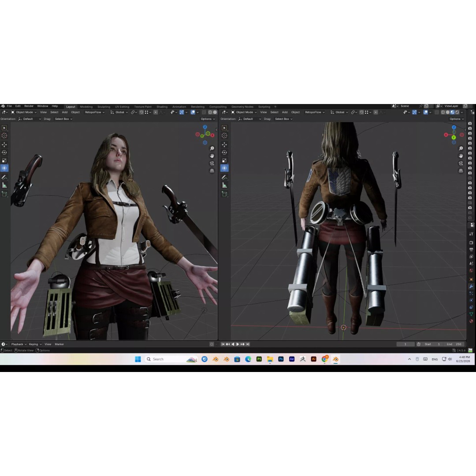The image size is (476, 476).
Task: Click zoom magnifier icon in right viewport
Action: 461,149
